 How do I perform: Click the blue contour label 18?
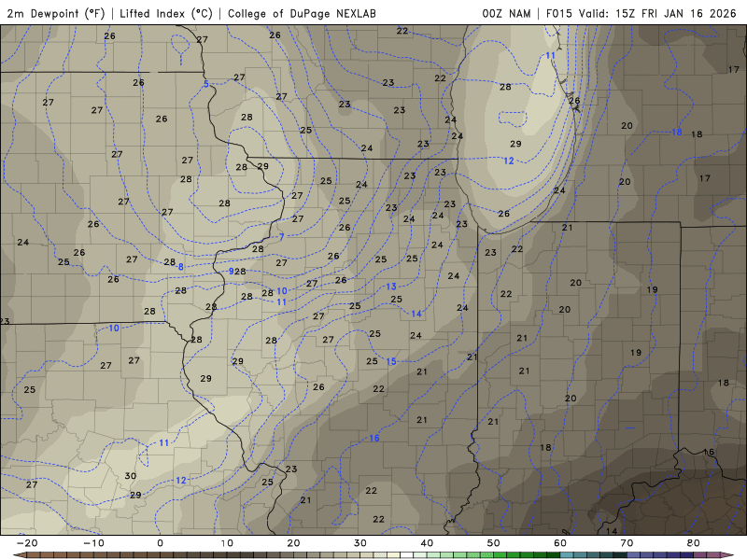[677, 132]
